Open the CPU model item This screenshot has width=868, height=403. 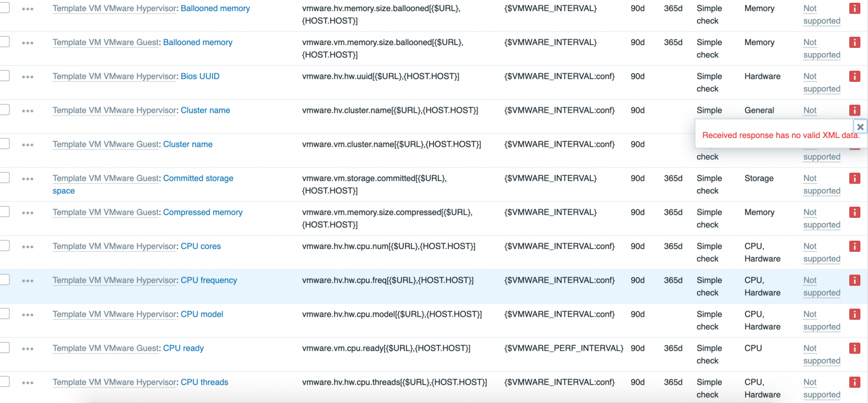click(x=202, y=314)
